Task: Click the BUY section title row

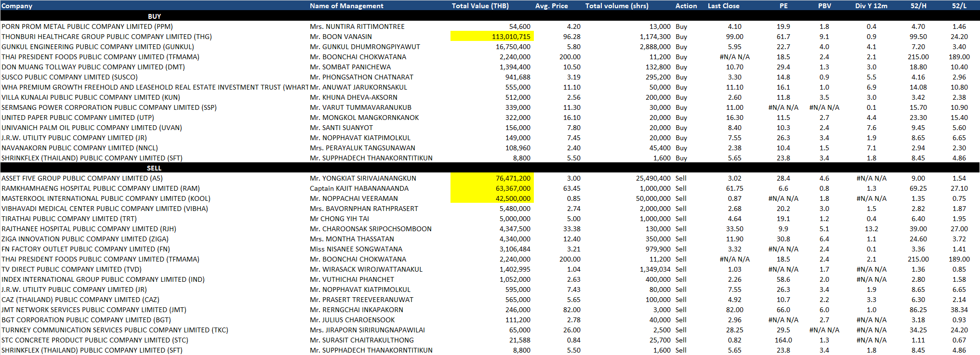Action: coord(490,16)
